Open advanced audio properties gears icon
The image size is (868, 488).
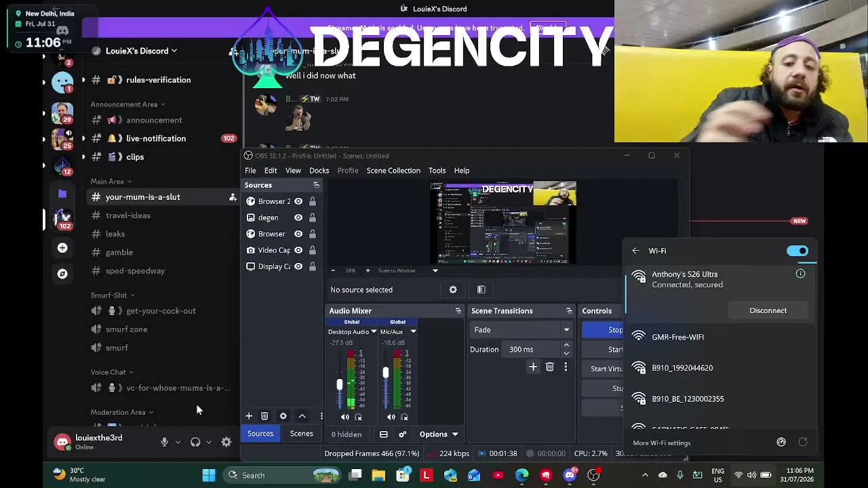(x=403, y=434)
